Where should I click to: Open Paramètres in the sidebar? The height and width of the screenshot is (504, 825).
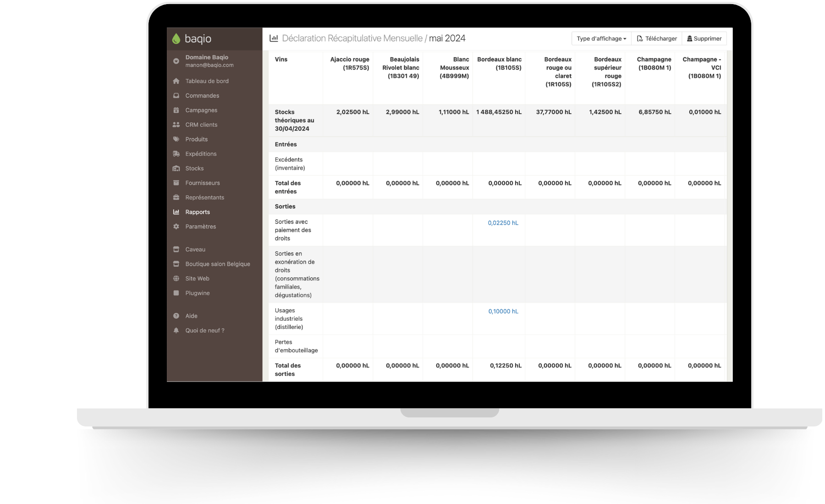tap(200, 227)
